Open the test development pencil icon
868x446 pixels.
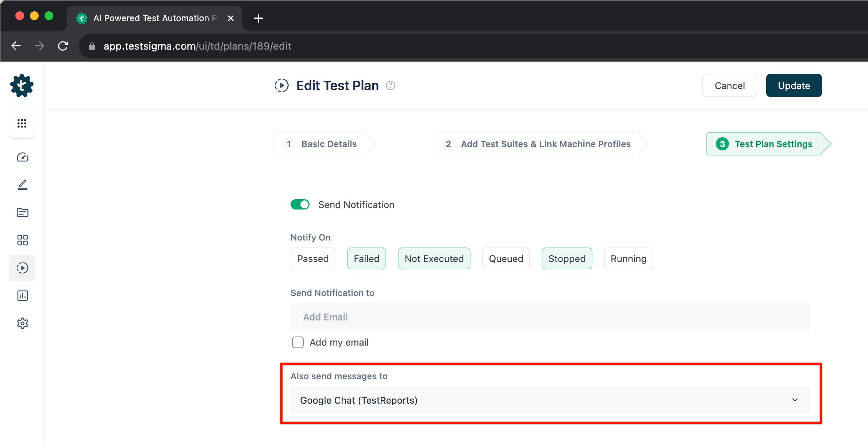(x=22, y=185)
